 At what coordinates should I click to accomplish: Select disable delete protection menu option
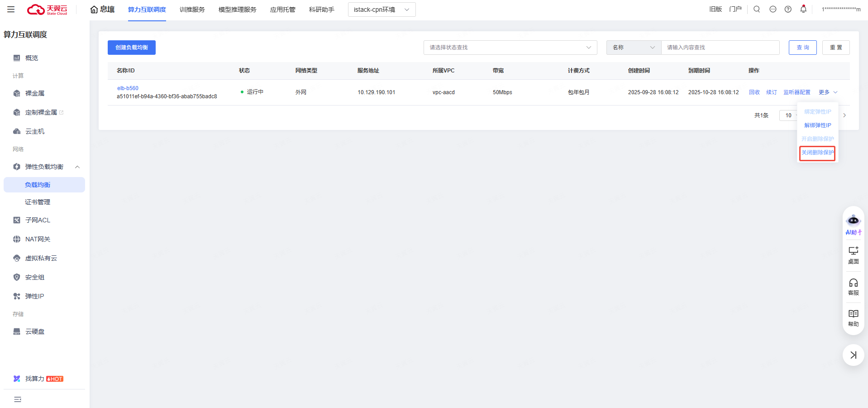tap(817, 153)
